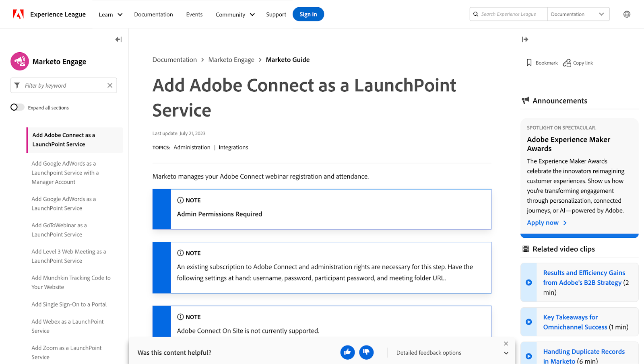Viewport: 644px width, 364px height.
Task: Open the Integrations topic link
Action: point(233,147)
